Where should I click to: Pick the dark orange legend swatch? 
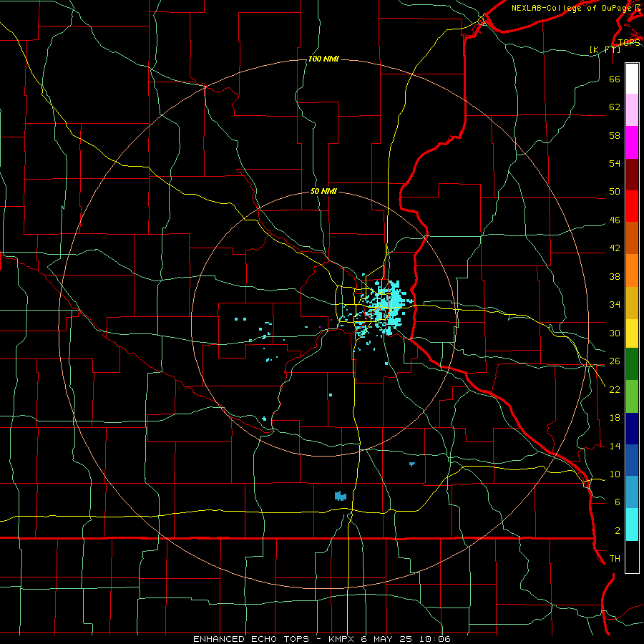(x=632, y=238)
